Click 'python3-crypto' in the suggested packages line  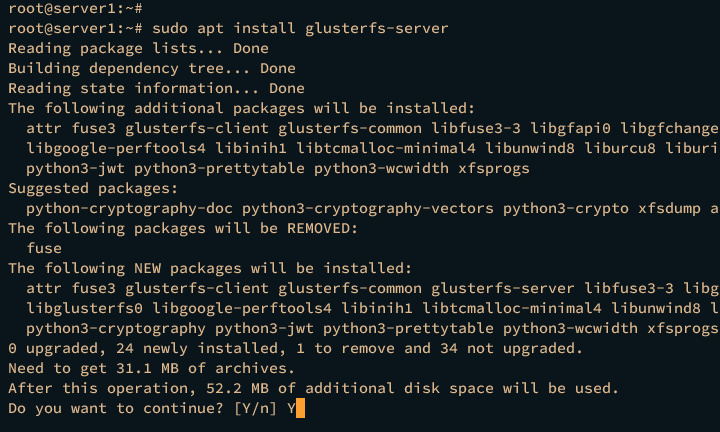(566, 208)
